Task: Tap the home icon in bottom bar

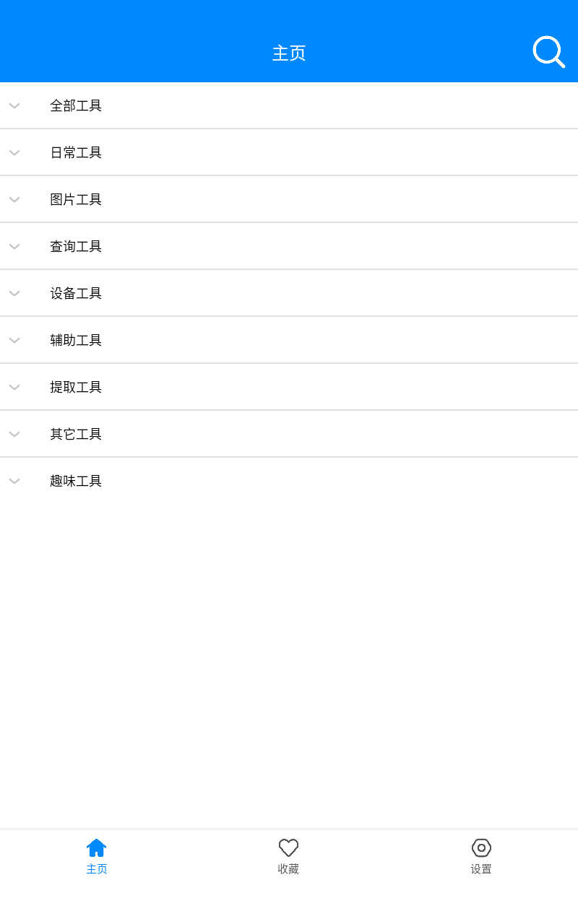Action: click(x=96, y=847)
